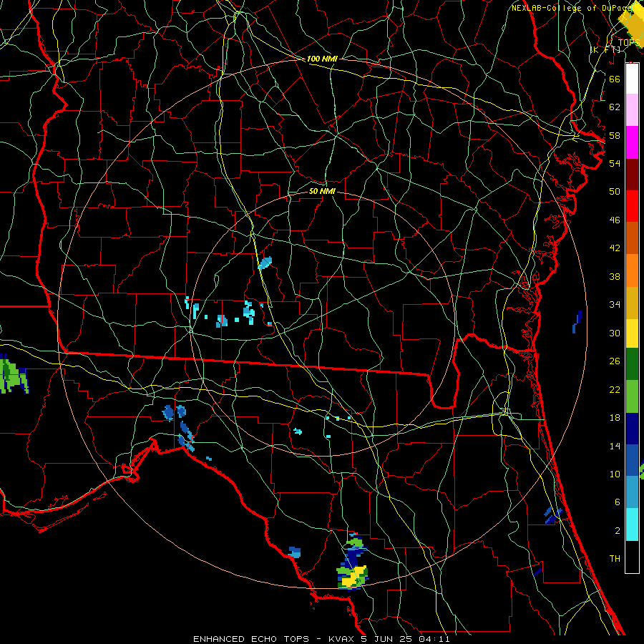Click the 62 value on the scale
The image size is (644, 644).
(615, 107)
